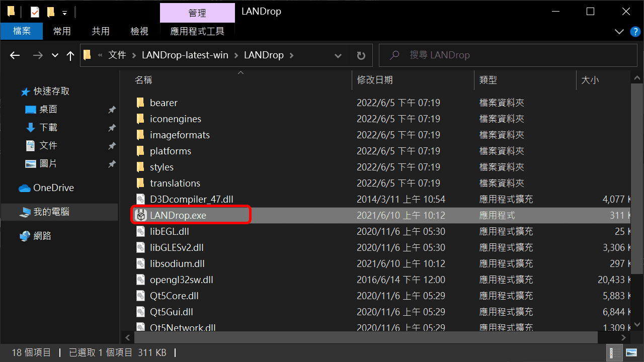Click the 名稱 column sort header
644x362 pixels.
pos(143,79)
